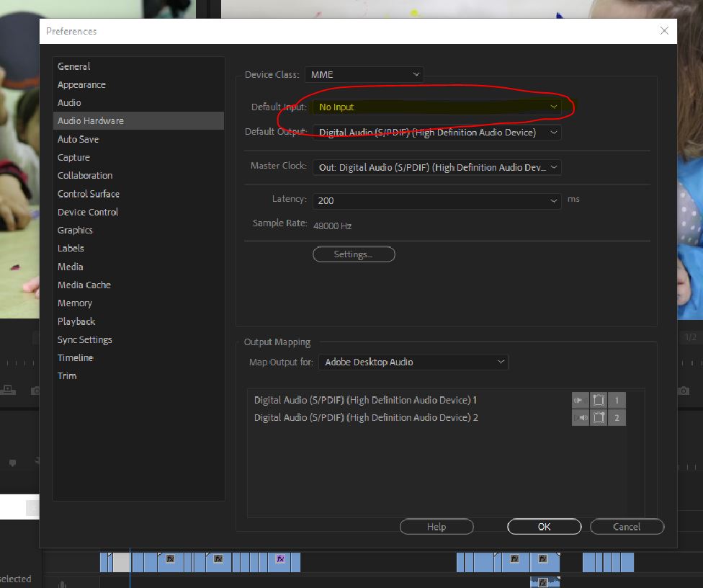Close the Preferences dialog with X
The width and height of the screenshot is (703, 588).
point(664,30)
